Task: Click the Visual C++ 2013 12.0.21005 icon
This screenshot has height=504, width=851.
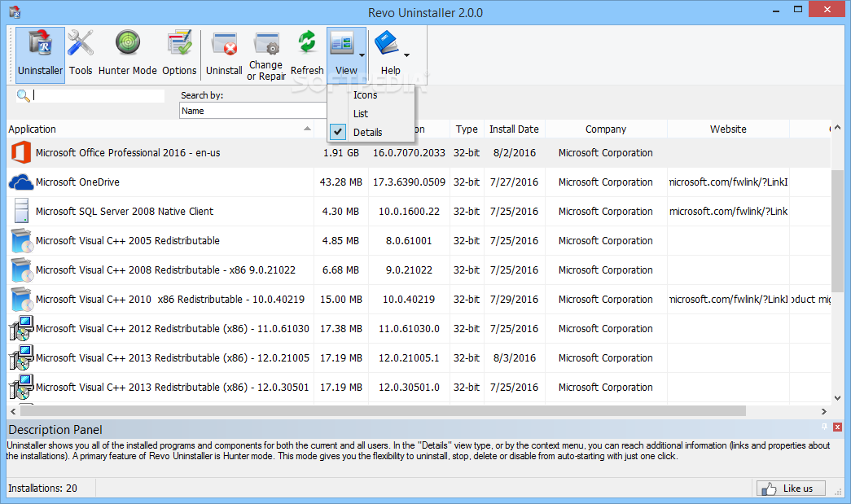Action: tap(21, 357)
